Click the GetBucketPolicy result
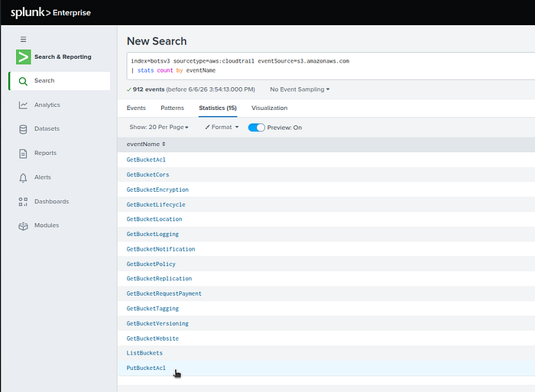 [x=151, y=264]
